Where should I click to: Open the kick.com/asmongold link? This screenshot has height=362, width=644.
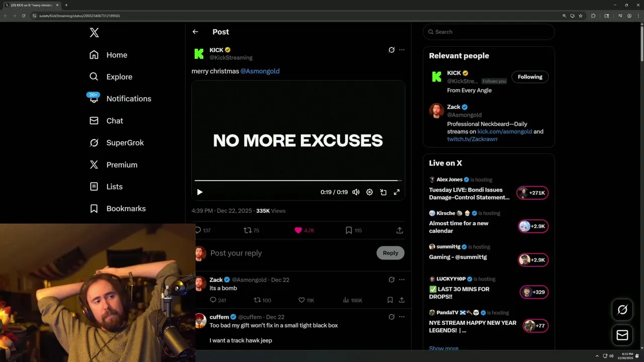pos(505,131)
